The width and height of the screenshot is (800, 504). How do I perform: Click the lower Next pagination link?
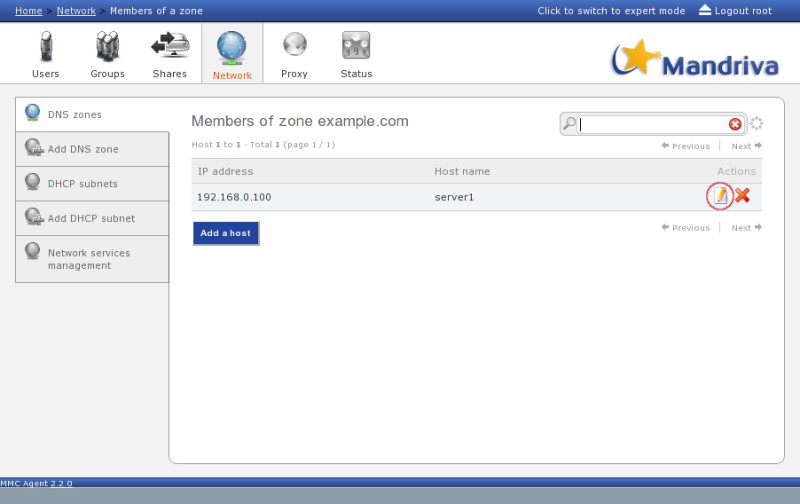(x=746, y=228)
